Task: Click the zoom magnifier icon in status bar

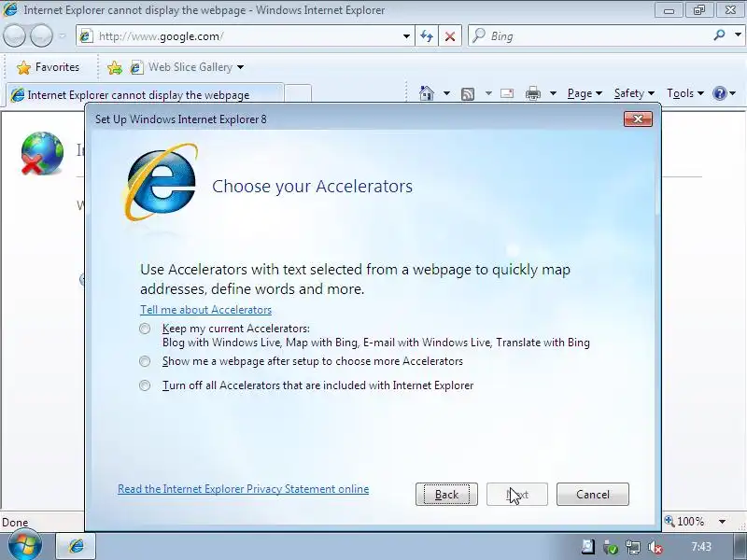Action: point(669,521)
